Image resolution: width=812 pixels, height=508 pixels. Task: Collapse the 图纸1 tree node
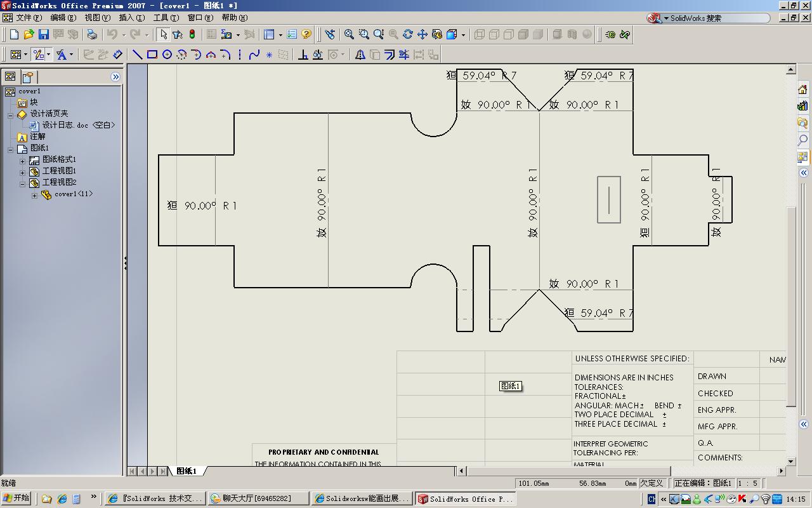click(x=11, y=149)
